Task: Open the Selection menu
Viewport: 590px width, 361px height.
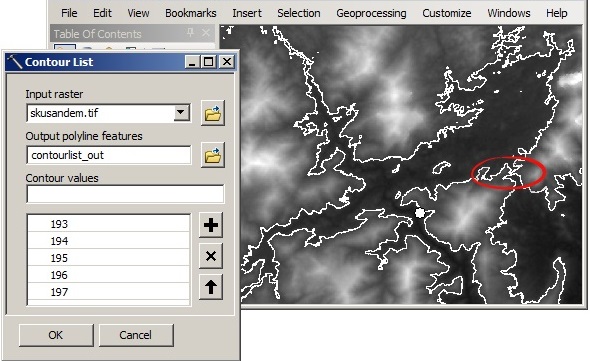Action: point(299,13)
